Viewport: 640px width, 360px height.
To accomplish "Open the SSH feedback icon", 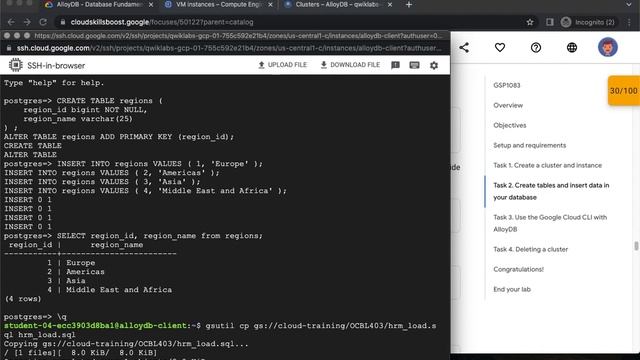I will 395,65.
